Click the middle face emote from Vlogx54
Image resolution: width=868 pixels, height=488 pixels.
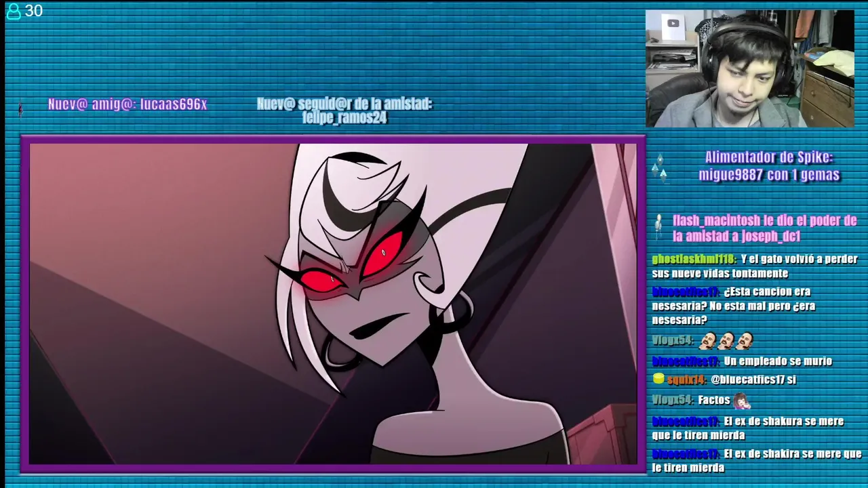click(x=726, y=340)
